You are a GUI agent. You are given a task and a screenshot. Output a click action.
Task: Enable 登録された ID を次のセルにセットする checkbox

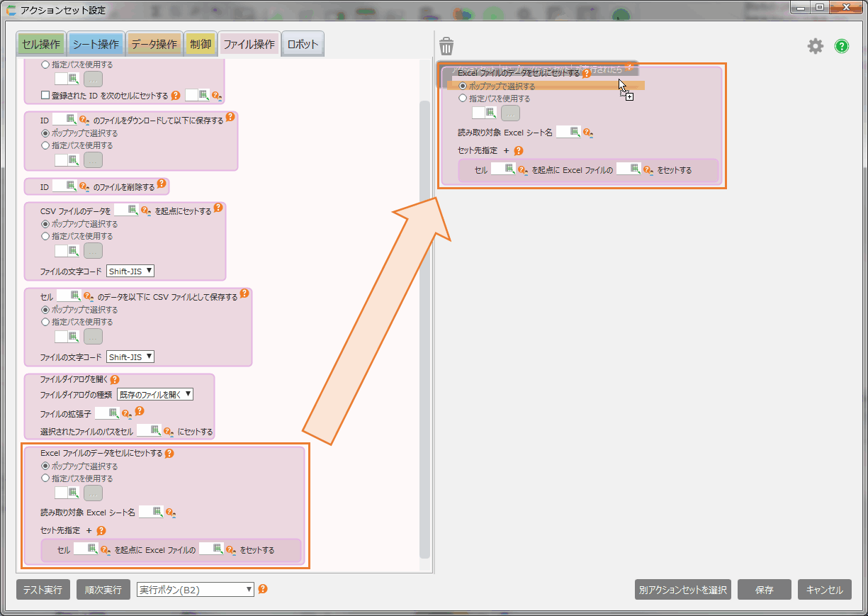pyautogui.click(x=45, y=96)
